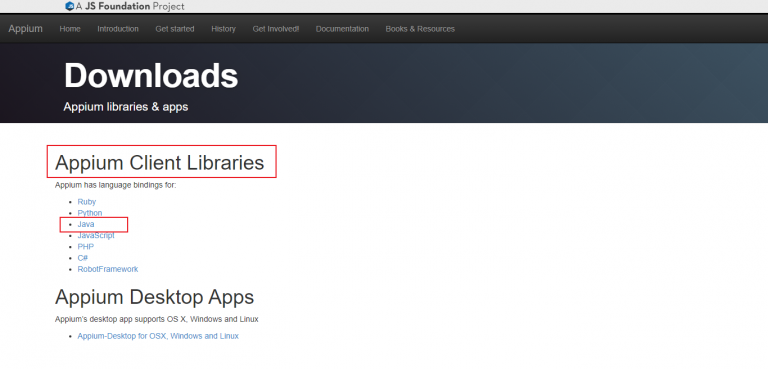Click the desktop app supports OS X text

tap(157, 319)
